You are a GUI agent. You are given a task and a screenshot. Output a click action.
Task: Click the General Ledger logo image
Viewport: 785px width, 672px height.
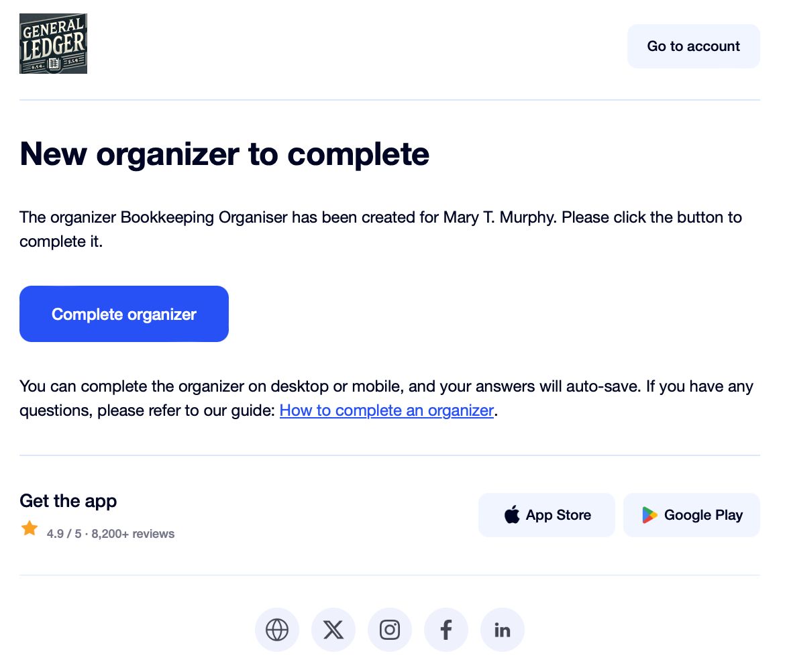53,44
